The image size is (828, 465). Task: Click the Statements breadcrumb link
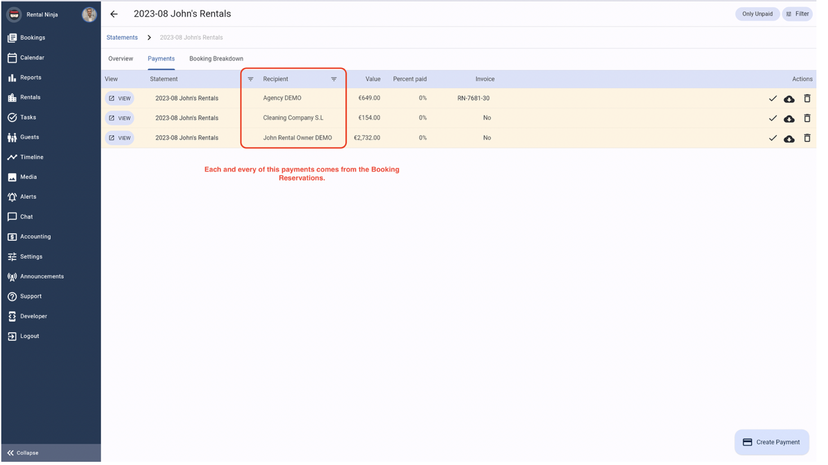point(123,38)
